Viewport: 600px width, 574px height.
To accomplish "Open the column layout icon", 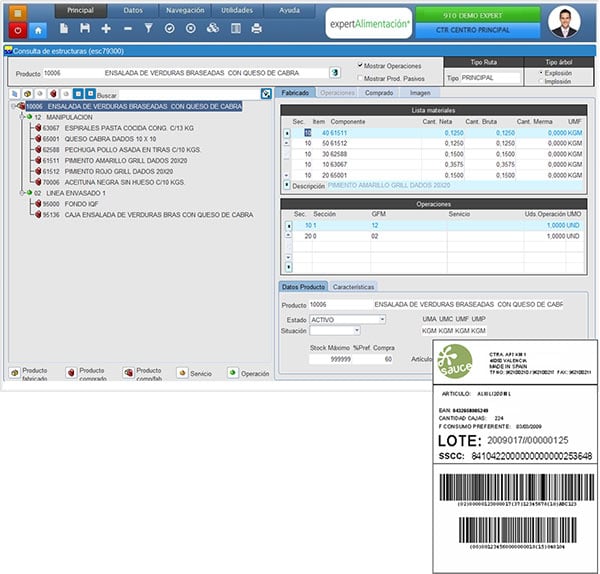I will (236, 28).
